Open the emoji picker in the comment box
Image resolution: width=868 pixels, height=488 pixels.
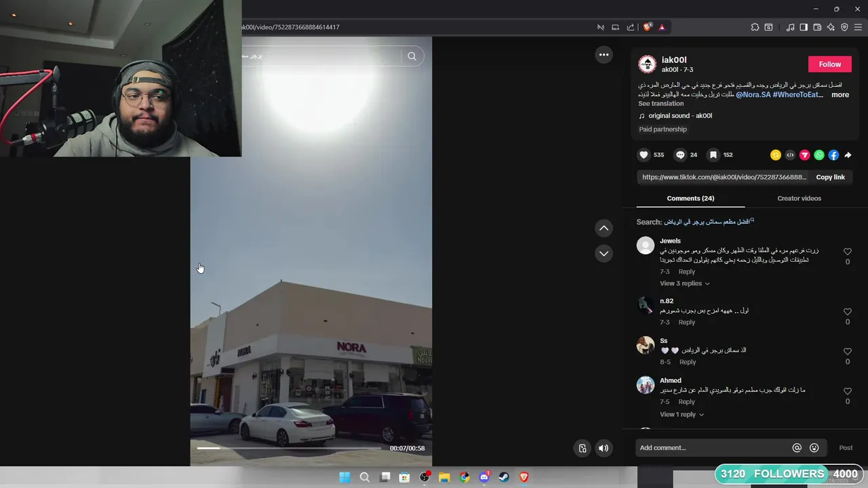click(x=814, y=448)
